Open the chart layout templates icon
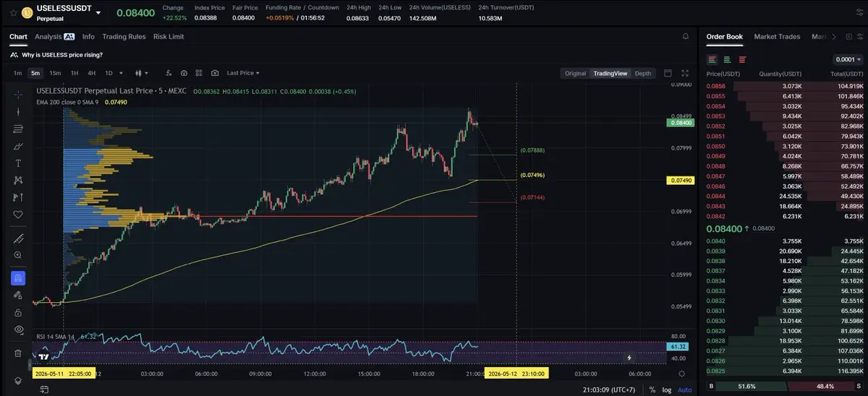 coord(199,73)
